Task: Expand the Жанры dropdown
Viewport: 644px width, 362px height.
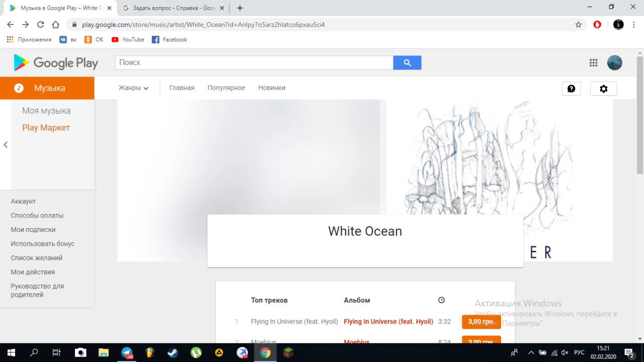Action: 133,88
